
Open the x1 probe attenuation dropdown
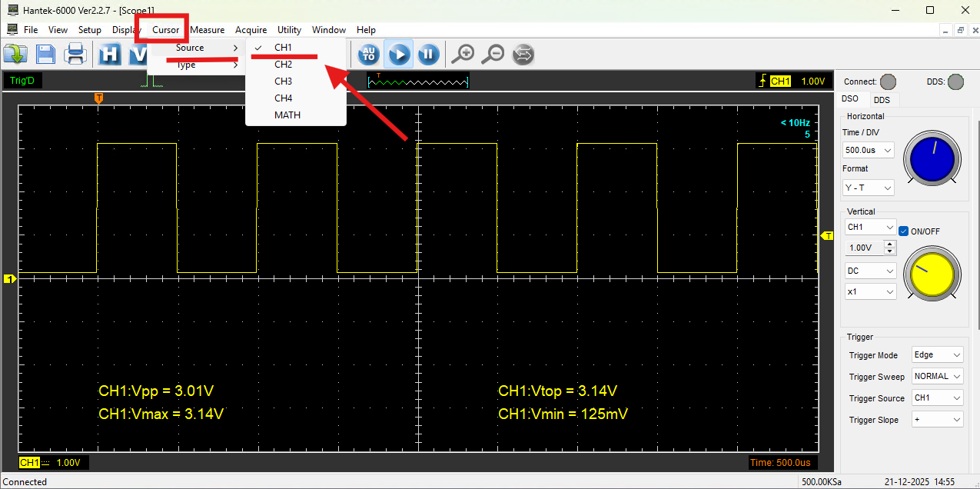tap(870, 291)
